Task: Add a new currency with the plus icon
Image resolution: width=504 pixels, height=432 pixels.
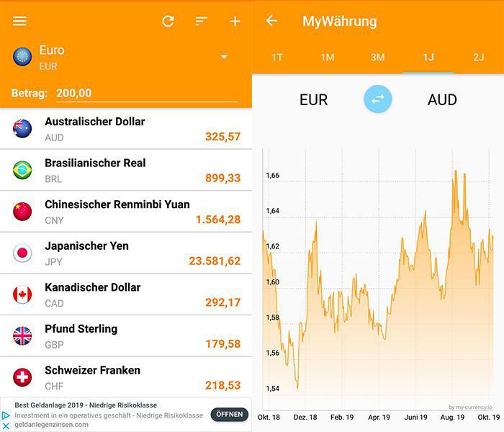Action: pos(235,21)
